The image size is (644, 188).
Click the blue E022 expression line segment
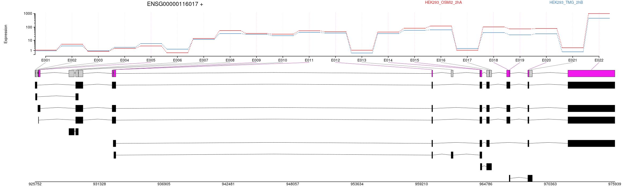pyautogui.click(x=599, y=18)
